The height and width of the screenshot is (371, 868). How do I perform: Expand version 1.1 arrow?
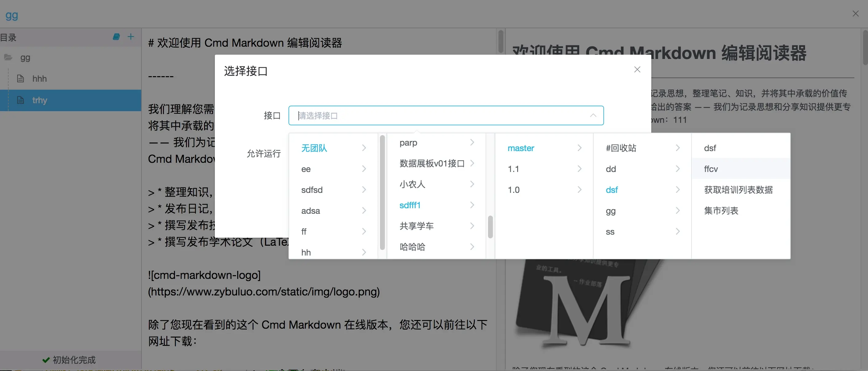pos(579,169)
